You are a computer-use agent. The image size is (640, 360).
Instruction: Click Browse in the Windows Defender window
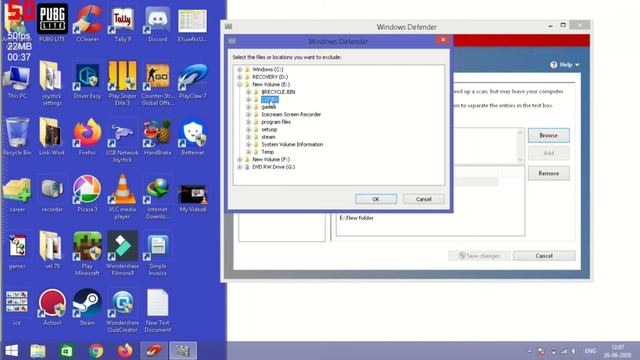click(549, 135)
